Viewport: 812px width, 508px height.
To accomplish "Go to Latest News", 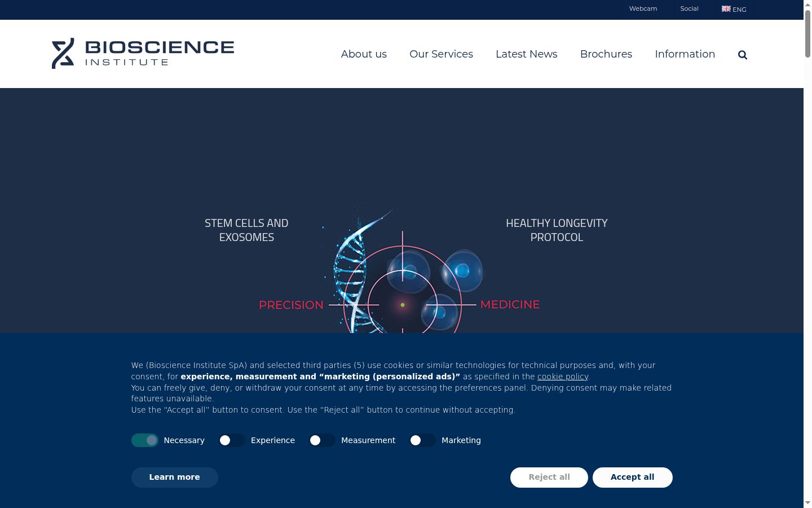I will click(x=527, y=54).
